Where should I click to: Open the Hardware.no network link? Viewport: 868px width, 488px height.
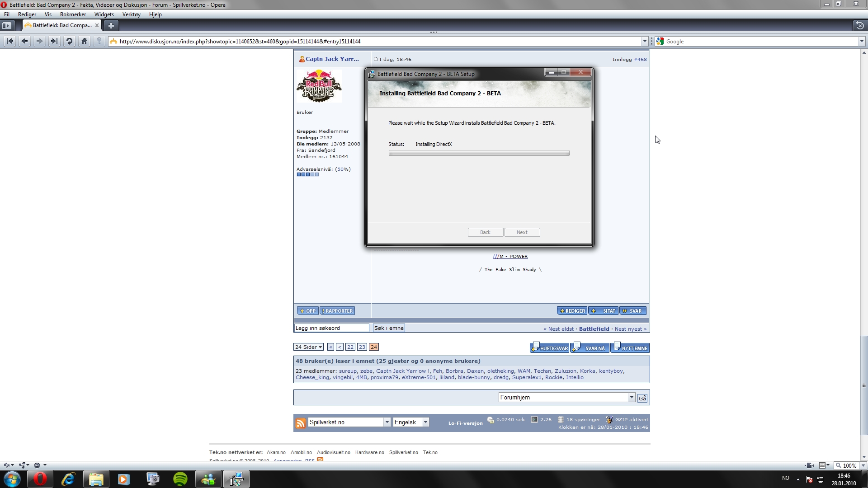tap(369, 452)
